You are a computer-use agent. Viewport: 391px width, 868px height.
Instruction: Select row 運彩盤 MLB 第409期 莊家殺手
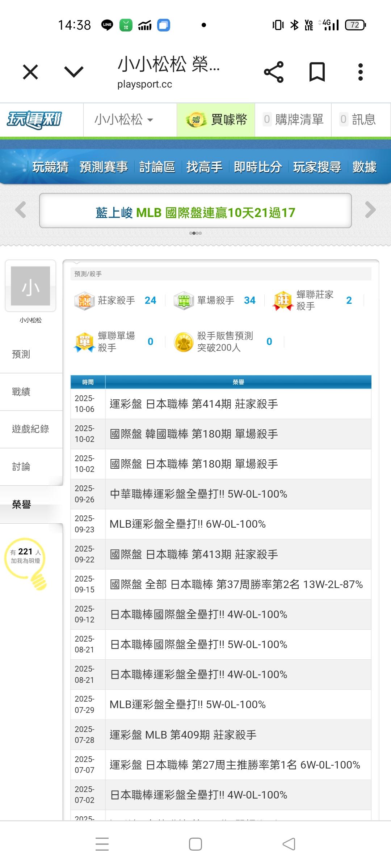click(x=221, y=735)
